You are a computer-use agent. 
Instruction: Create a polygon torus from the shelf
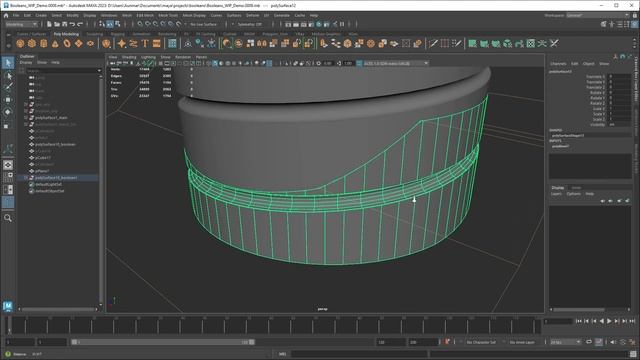(67, 43)
